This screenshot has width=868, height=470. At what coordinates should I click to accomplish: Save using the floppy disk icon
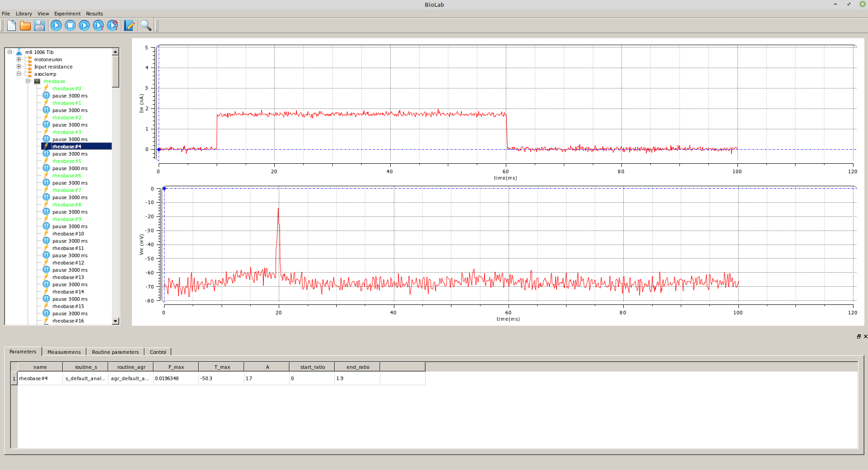[x=39, y=25]
